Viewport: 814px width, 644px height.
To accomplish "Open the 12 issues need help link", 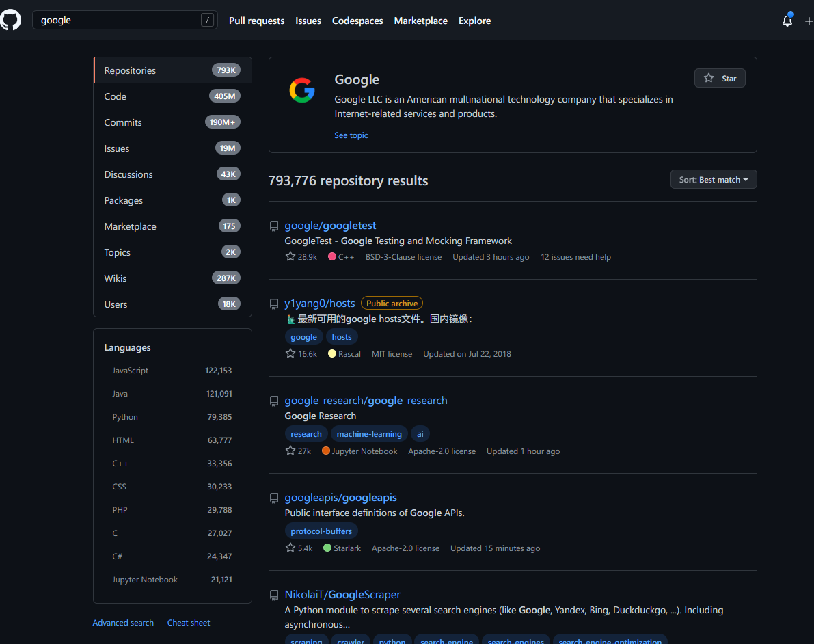I will [575, 257].
